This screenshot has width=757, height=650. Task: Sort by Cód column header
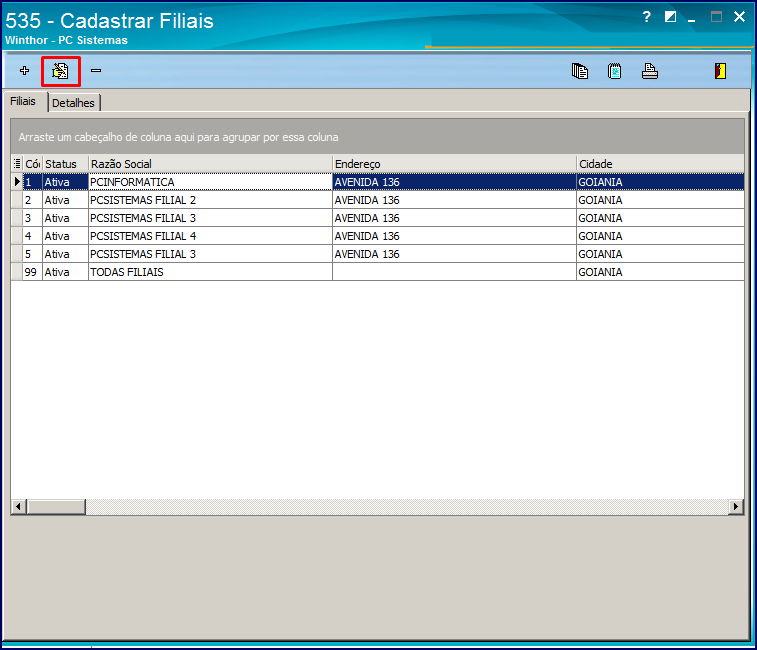(x=32, y=164)
